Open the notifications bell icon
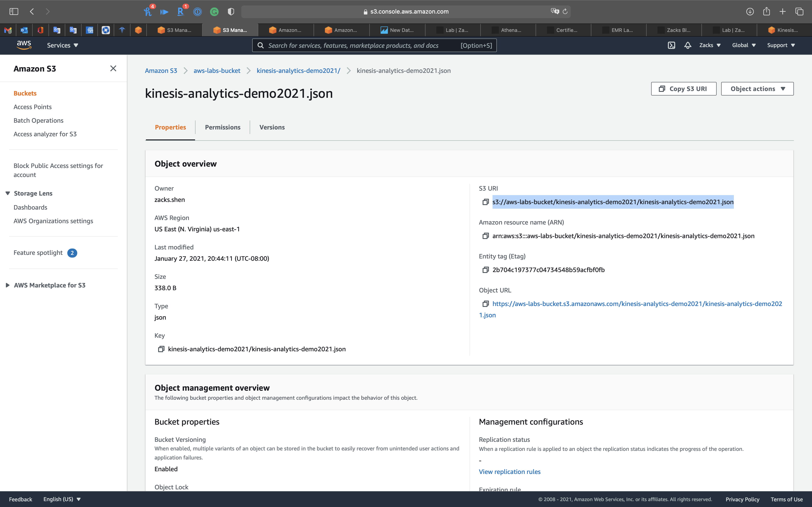Image resolution: width=812 pixels, height=507 pixels. [688, 45]
